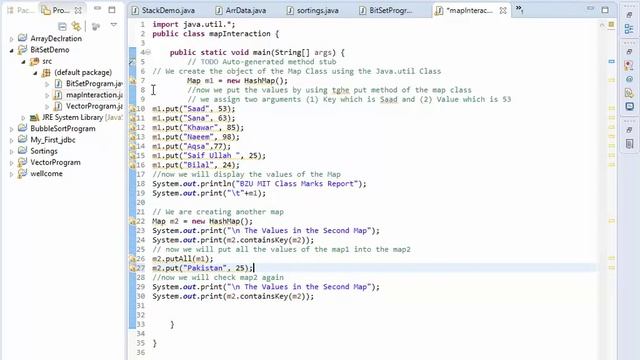The width and height of the screenshot is (640, 360).
Task: Click the (default package) package icon
Action: [46, 73]
